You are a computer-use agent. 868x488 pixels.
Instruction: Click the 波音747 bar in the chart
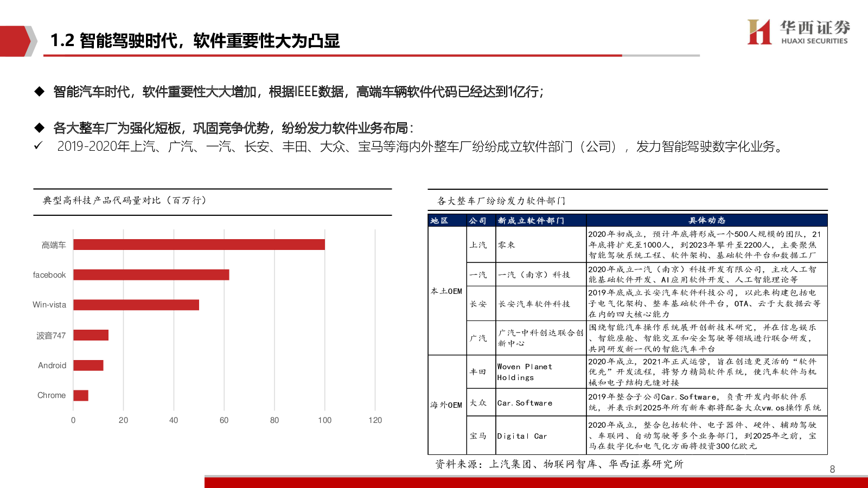(x=91, y=335)
